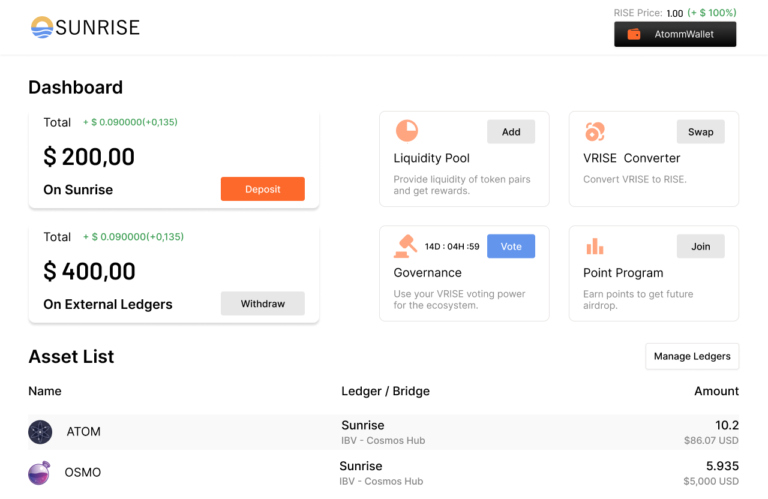Viewport: 768px width, 499px height.
Task: Click the Liquidity Pool title
Action: tap(432, 158)
